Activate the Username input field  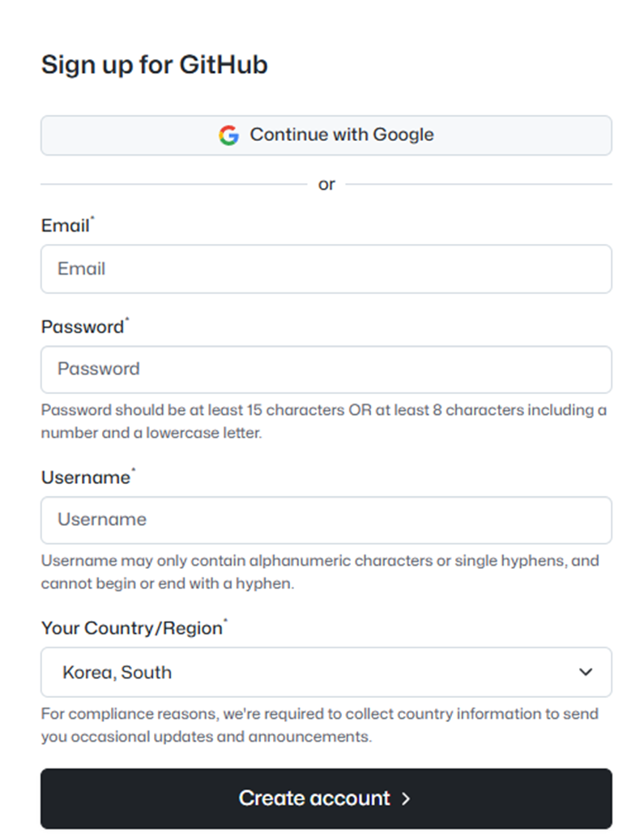pyautogui.click(x=326, y=520)
